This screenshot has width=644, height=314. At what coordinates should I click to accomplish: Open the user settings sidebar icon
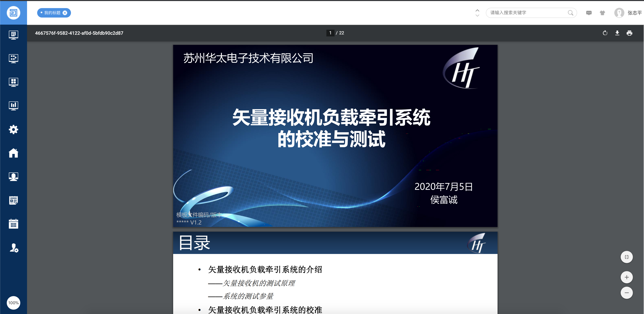[x=14, y=248]
